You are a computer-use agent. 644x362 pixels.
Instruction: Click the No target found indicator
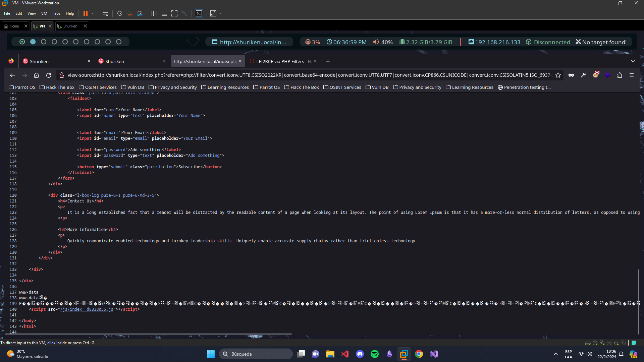(601, 42)
